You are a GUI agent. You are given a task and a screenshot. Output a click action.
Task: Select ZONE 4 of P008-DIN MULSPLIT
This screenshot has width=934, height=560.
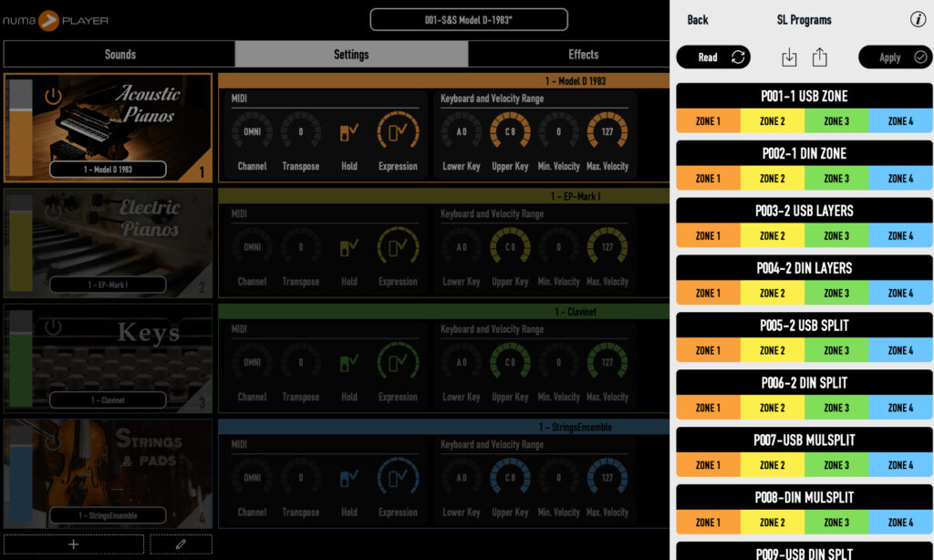[900, 523]
